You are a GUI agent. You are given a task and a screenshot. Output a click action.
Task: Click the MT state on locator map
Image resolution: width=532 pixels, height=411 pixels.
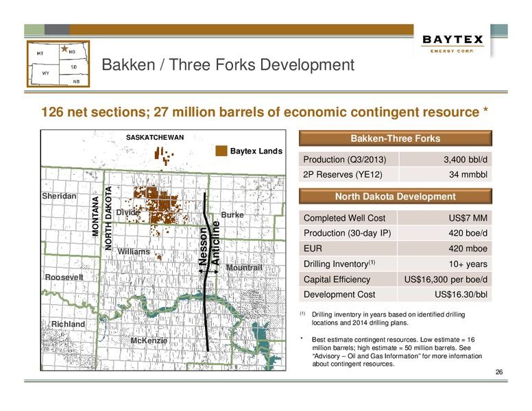[x=40, y=53]
